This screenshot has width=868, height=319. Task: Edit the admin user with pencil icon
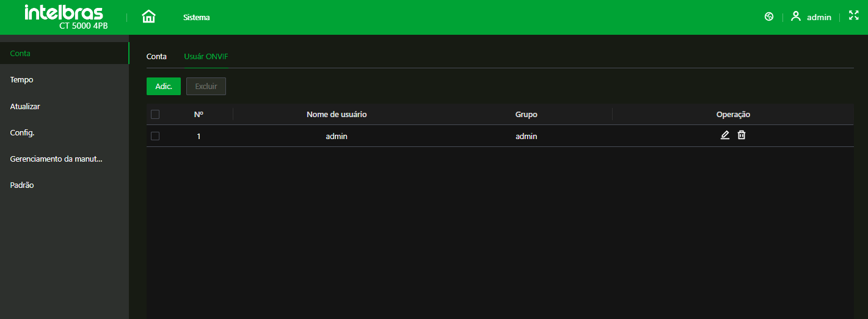[725, 135]
